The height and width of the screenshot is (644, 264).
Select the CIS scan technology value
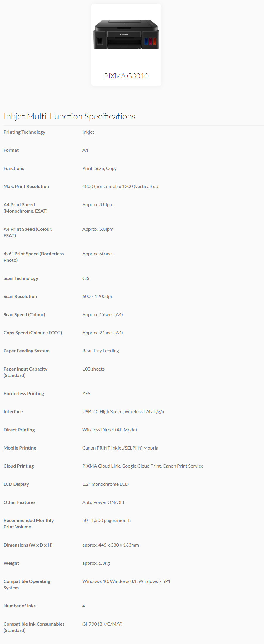point(86,278)
